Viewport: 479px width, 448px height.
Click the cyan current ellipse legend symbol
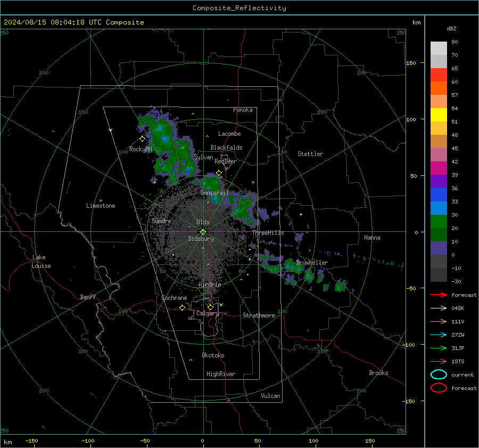pos(439,374)
